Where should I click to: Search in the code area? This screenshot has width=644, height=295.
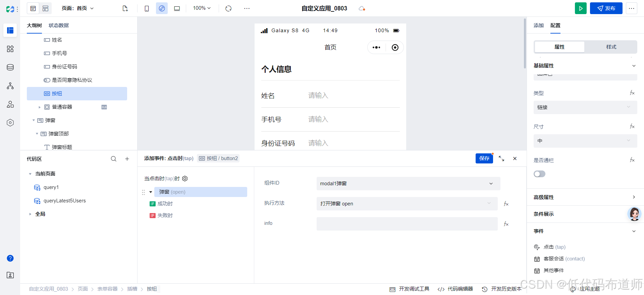(x=114, y=159)
